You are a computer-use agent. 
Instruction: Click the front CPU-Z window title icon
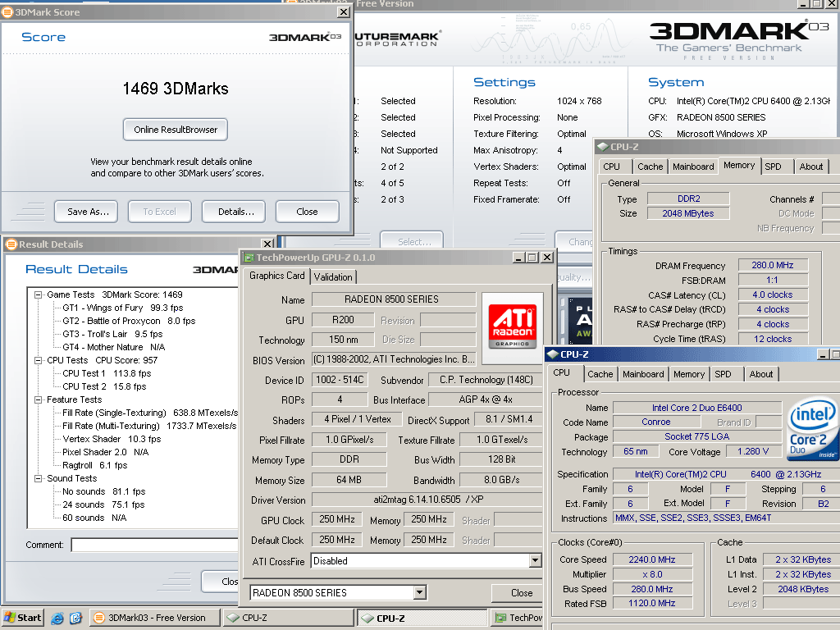553,354
